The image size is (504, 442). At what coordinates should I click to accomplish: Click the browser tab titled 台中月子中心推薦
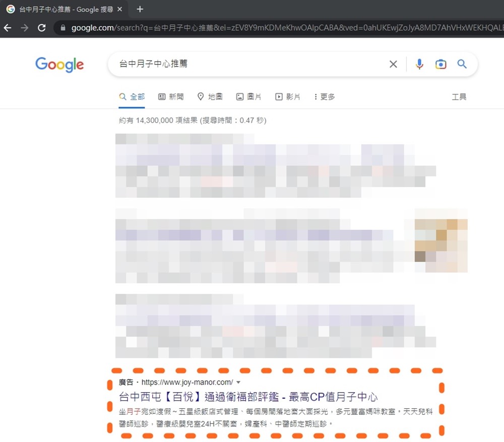64,9
